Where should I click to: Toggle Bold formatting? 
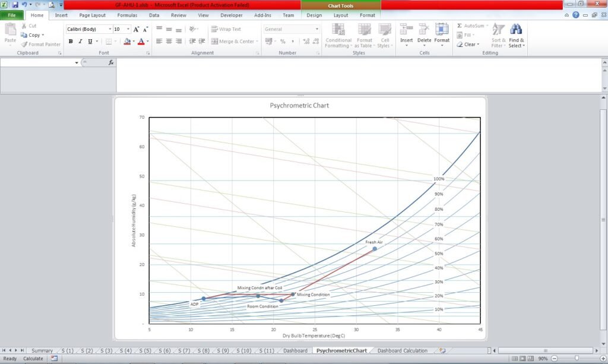(x=71, y=42)
